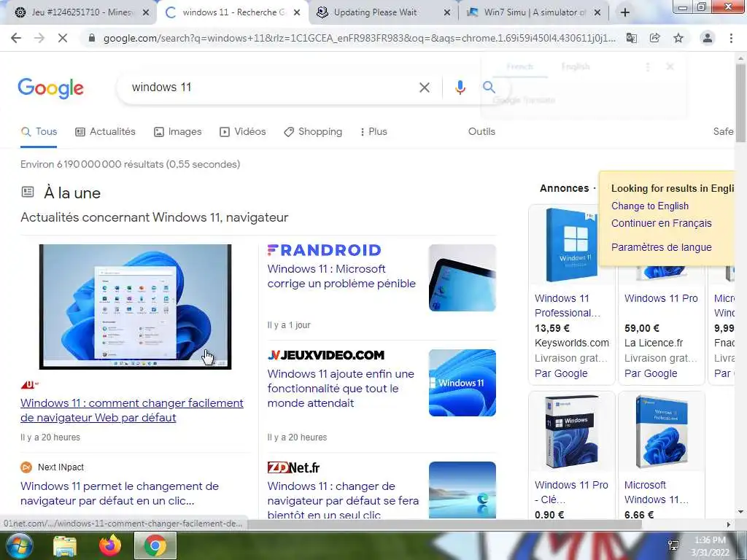
Task: Close the Minesweeper Jeu tab
Action: [146, 12]
